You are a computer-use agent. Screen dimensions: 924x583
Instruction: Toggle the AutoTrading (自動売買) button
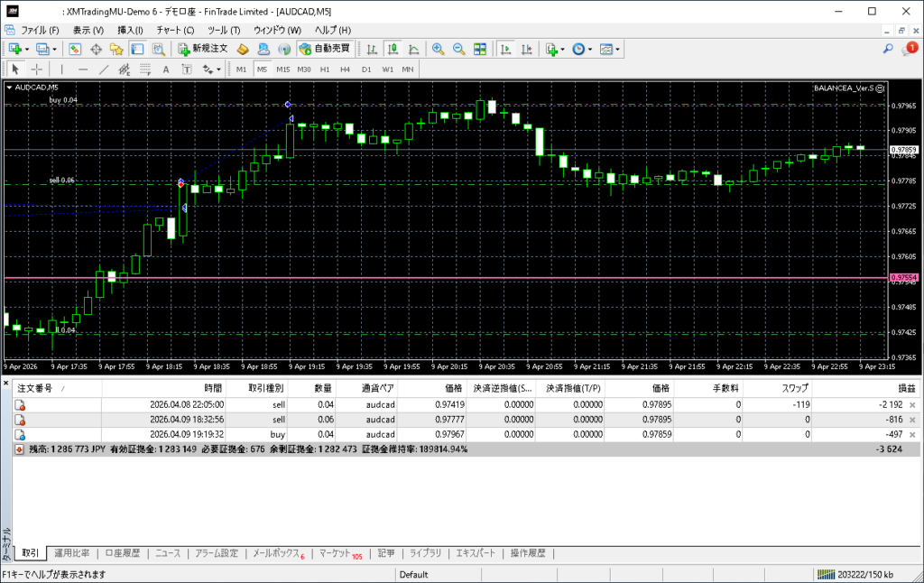325,49
